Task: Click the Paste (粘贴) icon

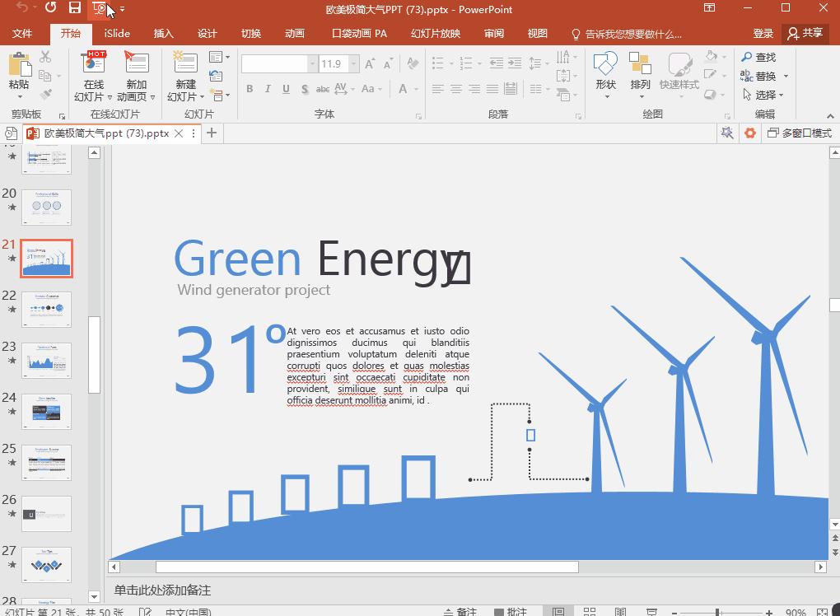Action: click(x=18, y=64)
